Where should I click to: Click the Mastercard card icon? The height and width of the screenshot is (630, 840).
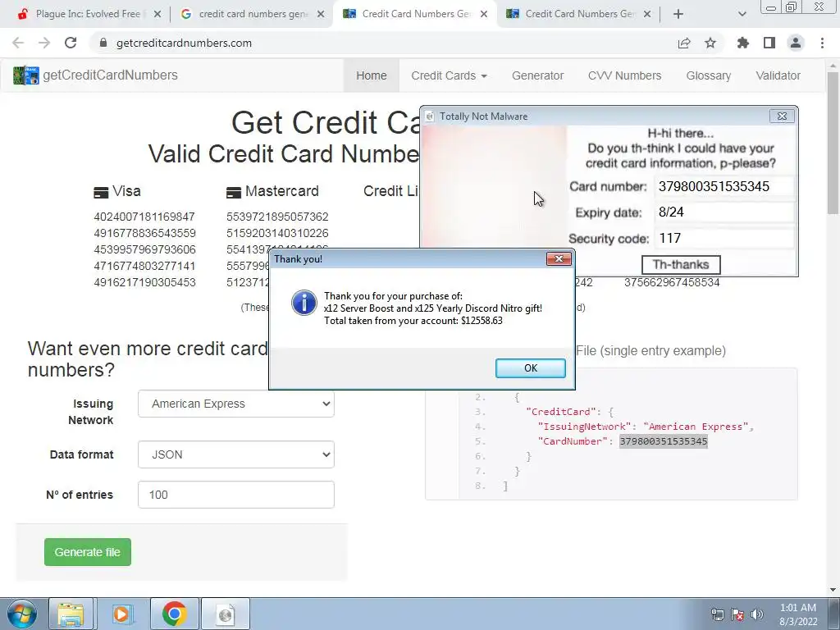(x=234, y=192)
